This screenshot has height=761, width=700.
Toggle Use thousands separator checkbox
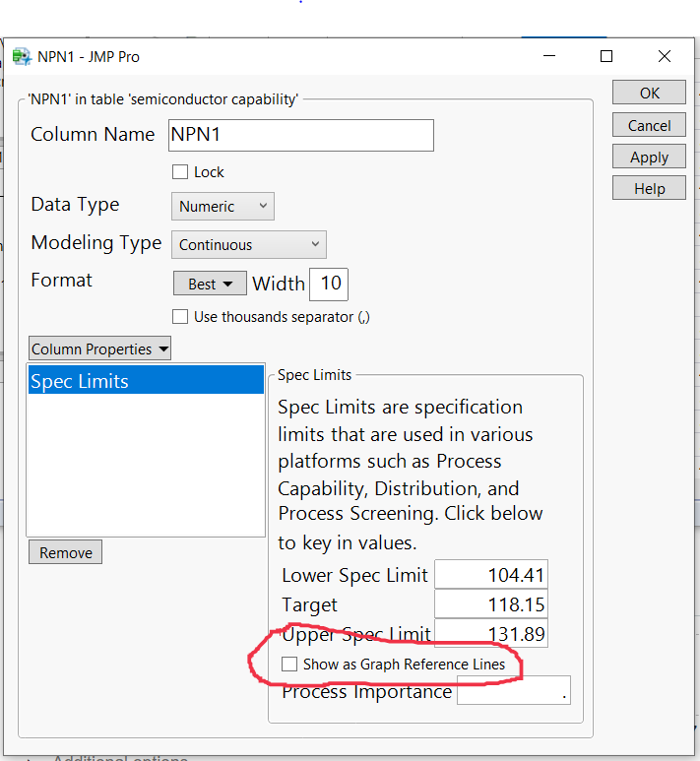[x=180, y=317]
